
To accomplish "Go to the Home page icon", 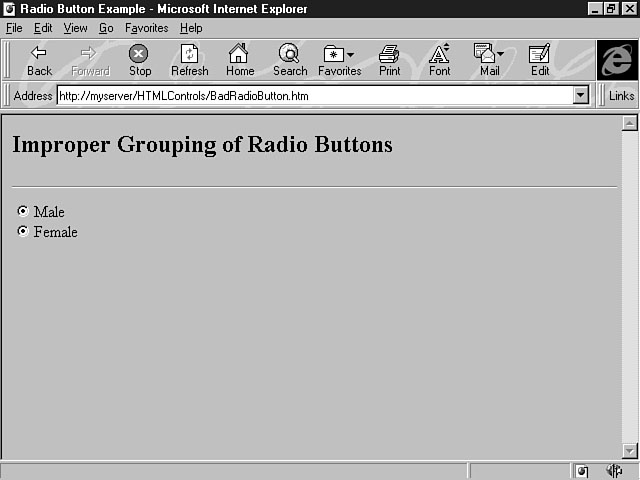I will pyautogui.click(x=239, y=54).
